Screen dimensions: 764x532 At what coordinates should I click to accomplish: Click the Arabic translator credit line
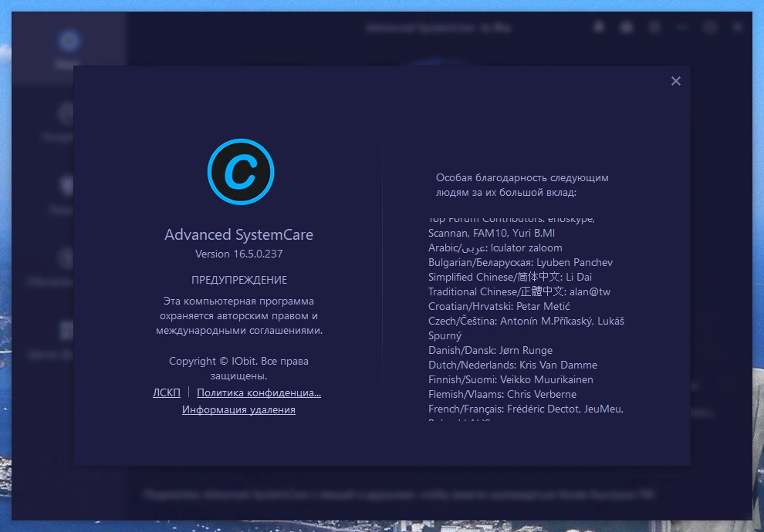click(x=495, y=247)
